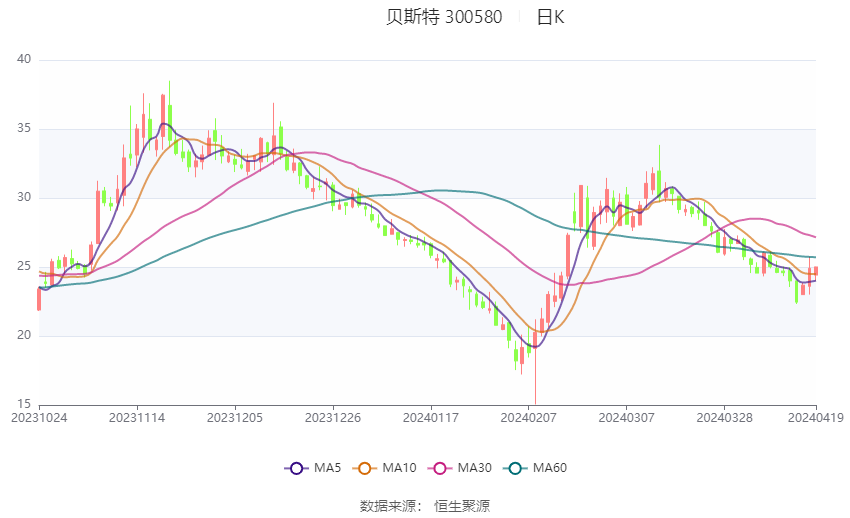Click the 25 value on the y-axis
This screenshot has width=850, height=518.
click(25, 266)
